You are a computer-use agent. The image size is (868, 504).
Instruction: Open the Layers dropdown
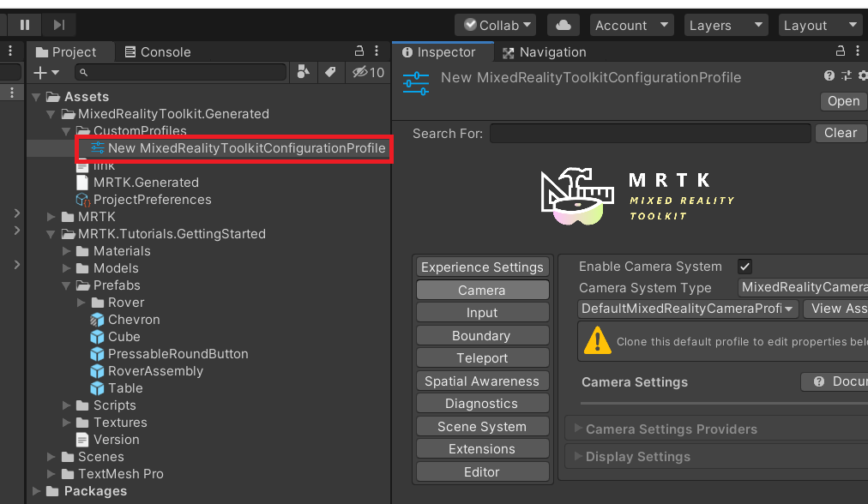(726, 25)
